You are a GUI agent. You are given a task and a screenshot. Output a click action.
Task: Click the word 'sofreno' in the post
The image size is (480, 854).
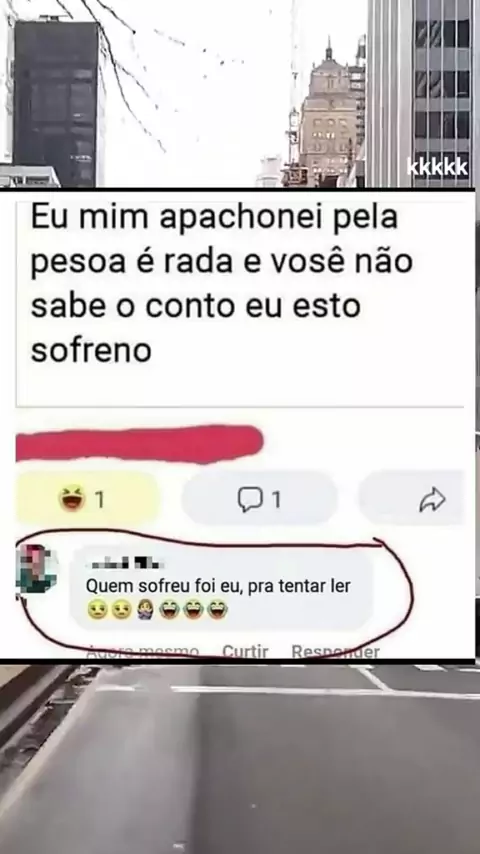[91, 350]
